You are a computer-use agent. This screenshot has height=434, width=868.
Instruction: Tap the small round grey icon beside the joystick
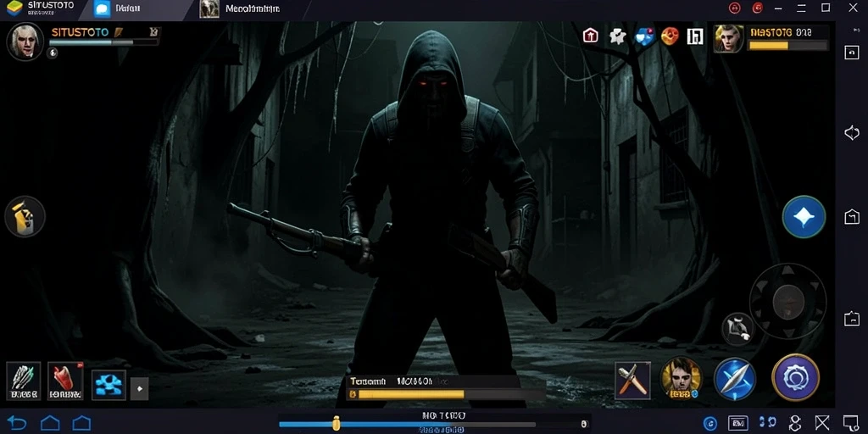pos(738,329)
